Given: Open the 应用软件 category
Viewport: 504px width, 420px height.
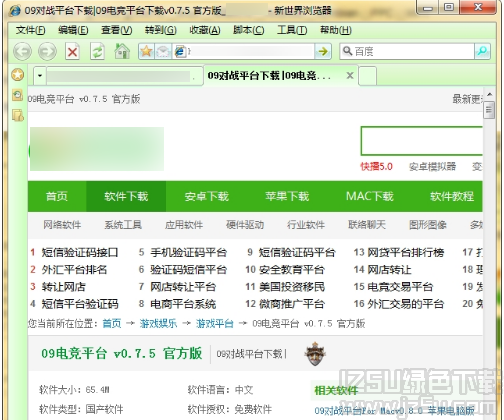Looking at the screenshot, I should tap(184, 225).
